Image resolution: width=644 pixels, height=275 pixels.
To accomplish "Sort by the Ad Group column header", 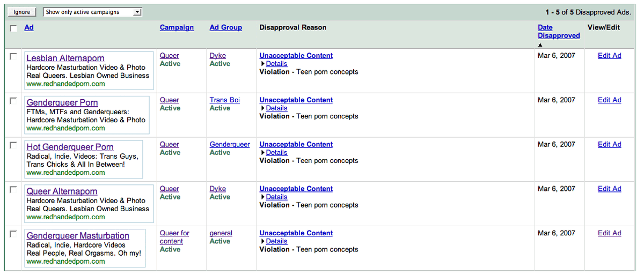I will (225, 27).
